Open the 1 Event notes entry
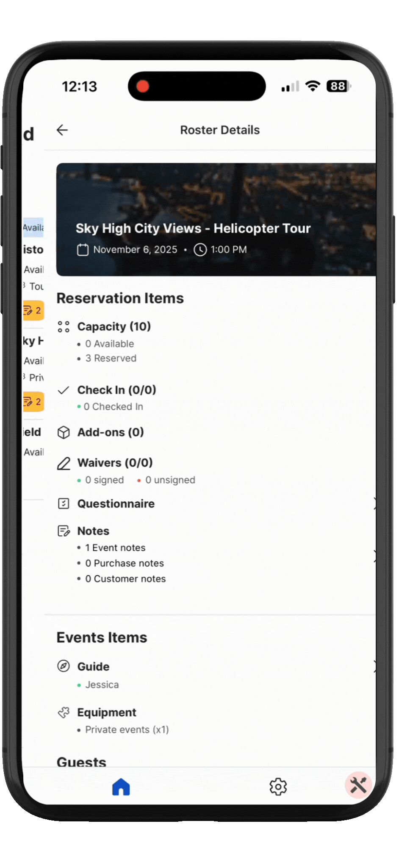The width and height of the screenshot is (399, 868). point(115,548)
